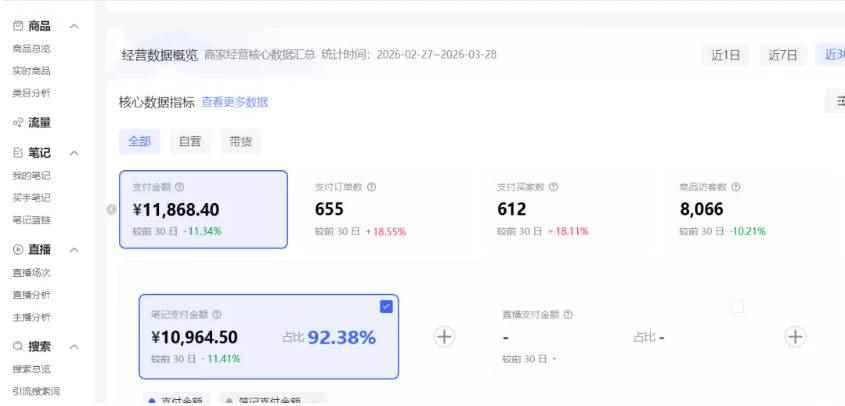
Task: Toggle the 笔记支付金额 chart legend item
Action: 272,401
